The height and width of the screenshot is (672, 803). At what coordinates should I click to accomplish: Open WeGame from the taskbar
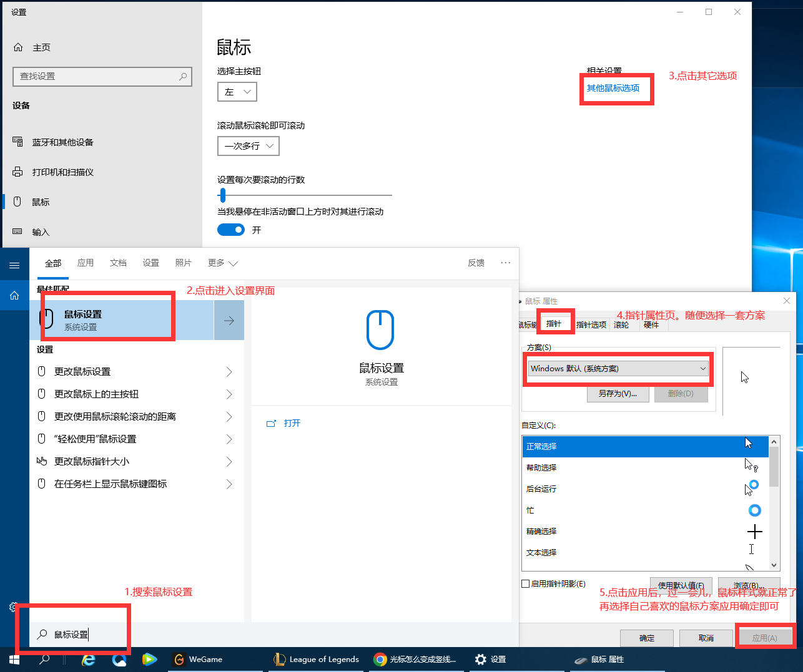tap(198, 660)
